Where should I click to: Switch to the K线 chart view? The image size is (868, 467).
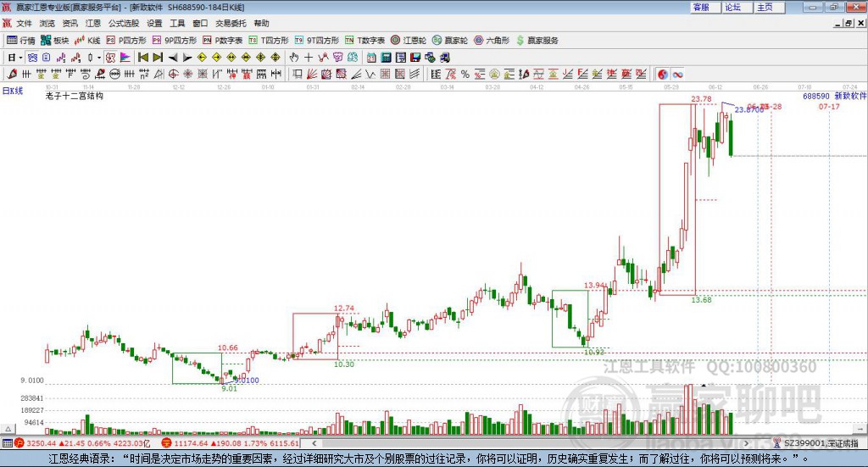87,41
